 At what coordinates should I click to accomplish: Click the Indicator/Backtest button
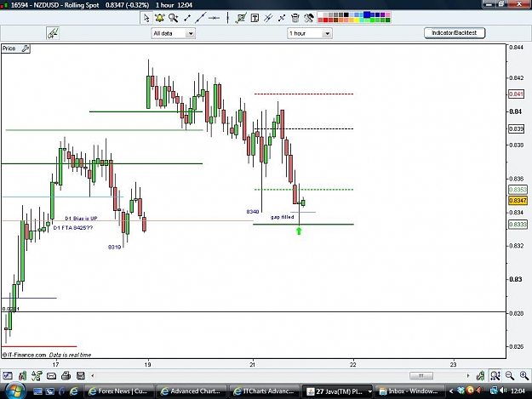455,33
